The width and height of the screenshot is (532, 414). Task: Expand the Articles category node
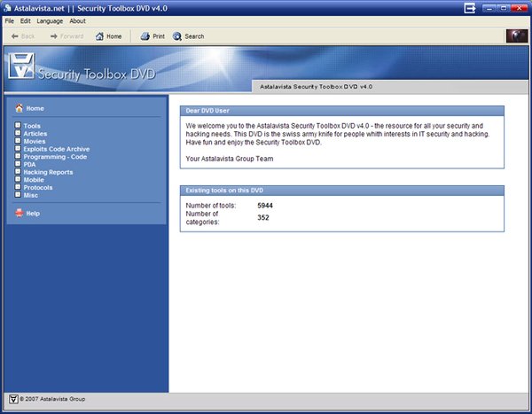pos(18,133)
